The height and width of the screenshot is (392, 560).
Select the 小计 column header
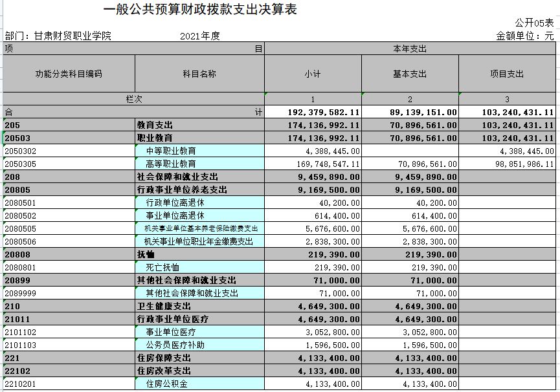313,74
